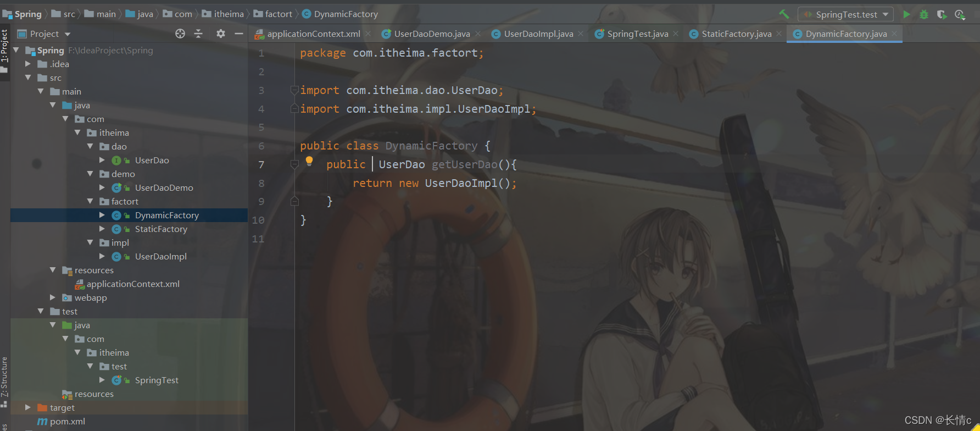Click the src breadcrumb in navigation bar

coord(63,14)
